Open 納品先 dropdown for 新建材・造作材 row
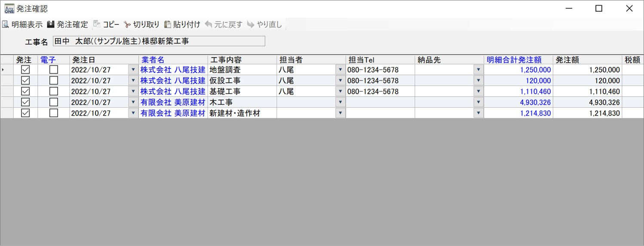 coord(478,113)
